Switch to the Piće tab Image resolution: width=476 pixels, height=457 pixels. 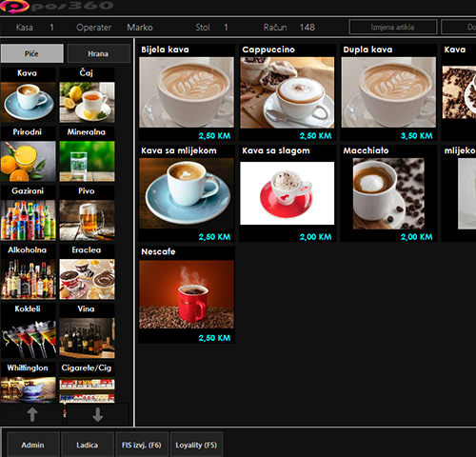coord(32,53)
